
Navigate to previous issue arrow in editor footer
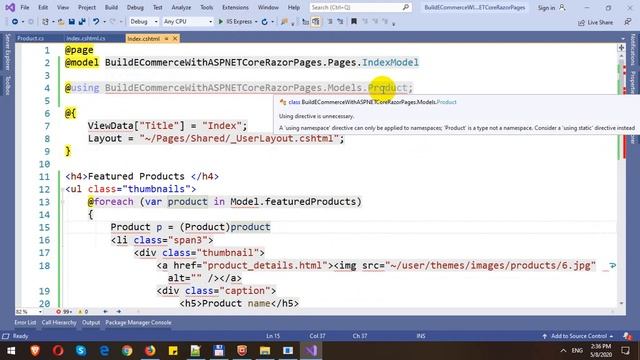105,311
